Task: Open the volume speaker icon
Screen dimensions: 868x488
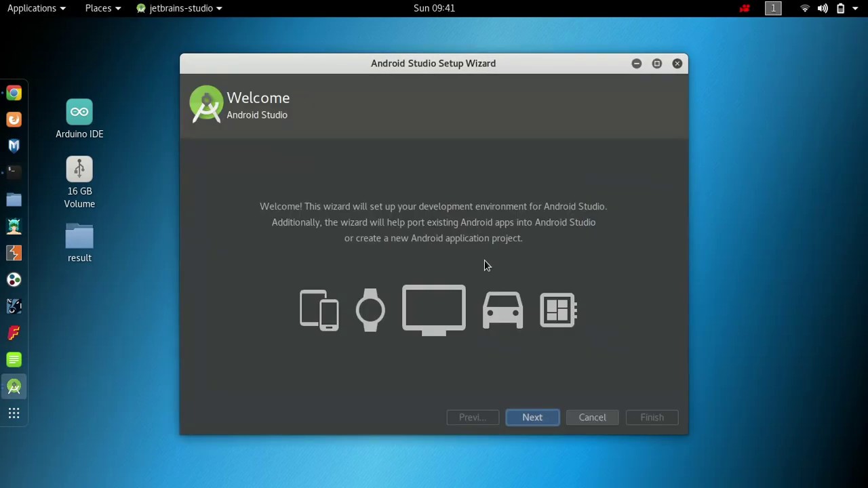Action: coord(823,8)
